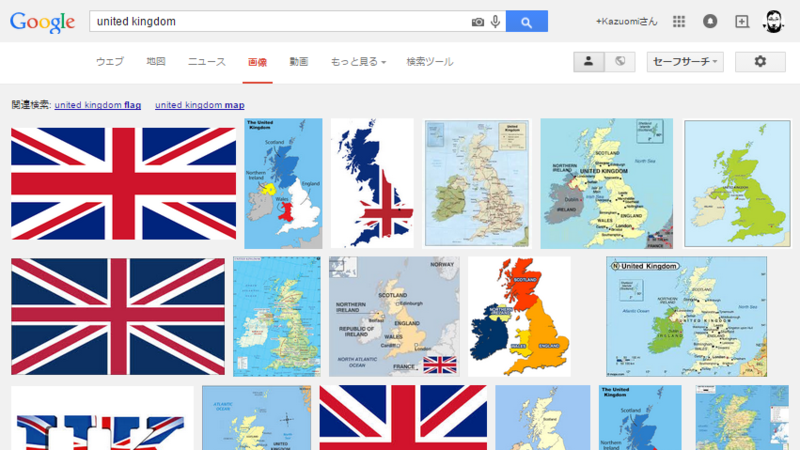Open the beige detailed UK map thumbnail
The image size is (800, 450).
click(477, 184)
